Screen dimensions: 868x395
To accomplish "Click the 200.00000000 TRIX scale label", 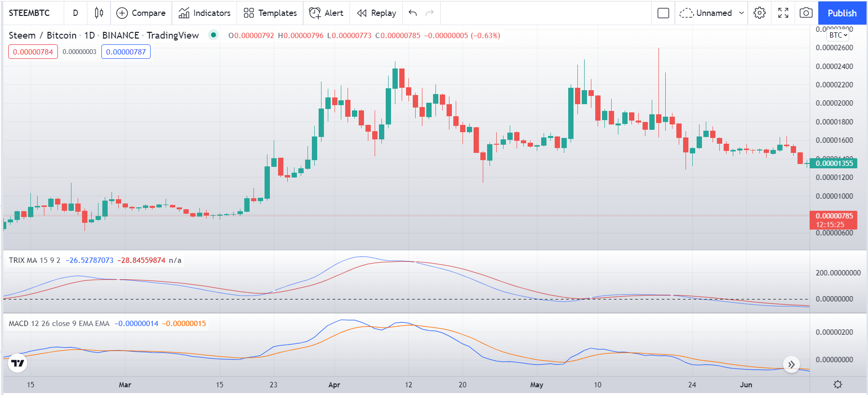I will (838, 273).
